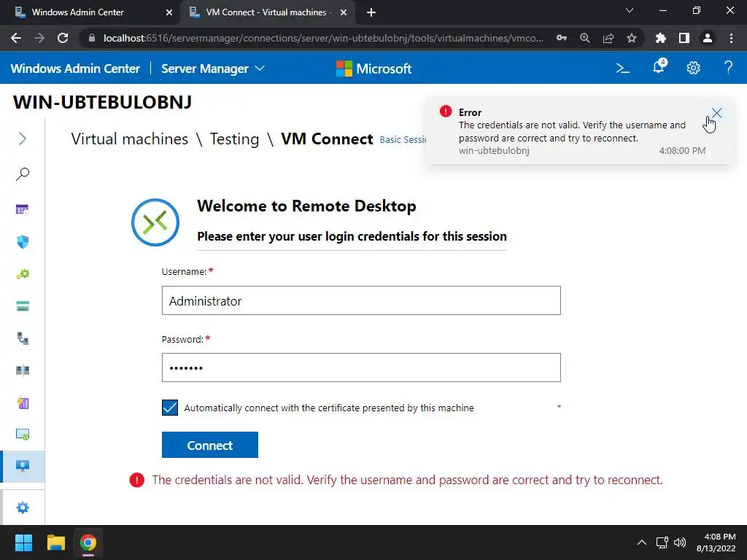Image resolution: width=747 pixels, height=560 pixels.
Task: Open volume speaker tray icon
Action: pos(680,542)
